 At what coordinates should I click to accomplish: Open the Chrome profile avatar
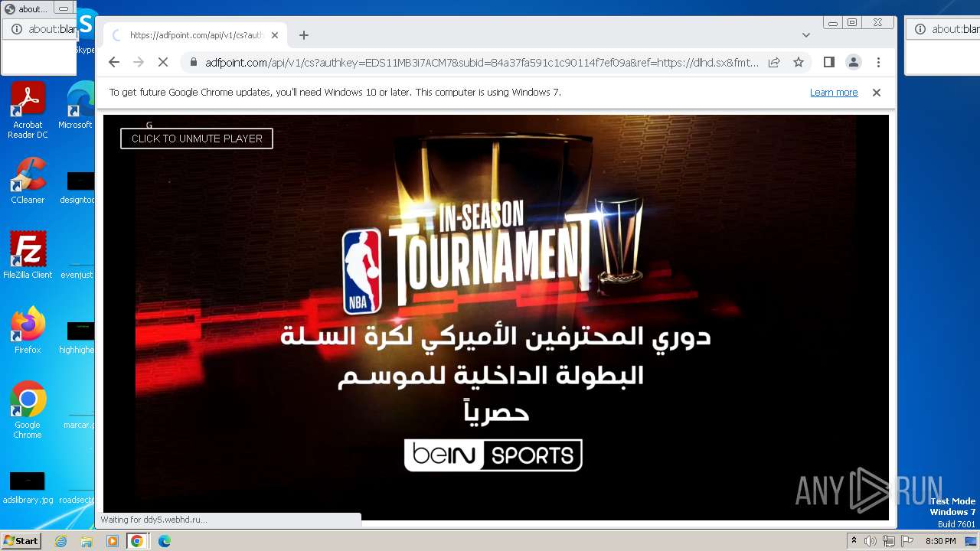click(x=854, y=62)
